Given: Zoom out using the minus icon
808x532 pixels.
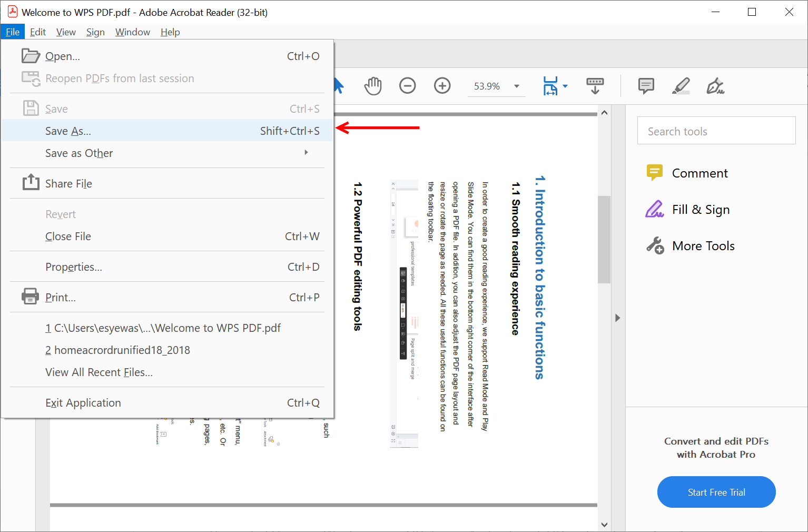Looking at the screenshot, I should pos(408,86).
